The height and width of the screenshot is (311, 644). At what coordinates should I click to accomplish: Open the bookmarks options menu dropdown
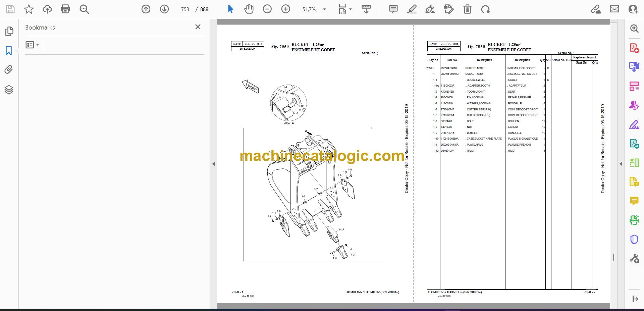click(33, 45)
